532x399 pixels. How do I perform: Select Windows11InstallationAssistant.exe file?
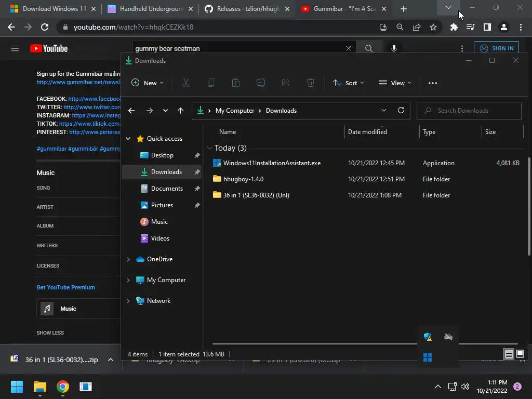coord(366,163)
